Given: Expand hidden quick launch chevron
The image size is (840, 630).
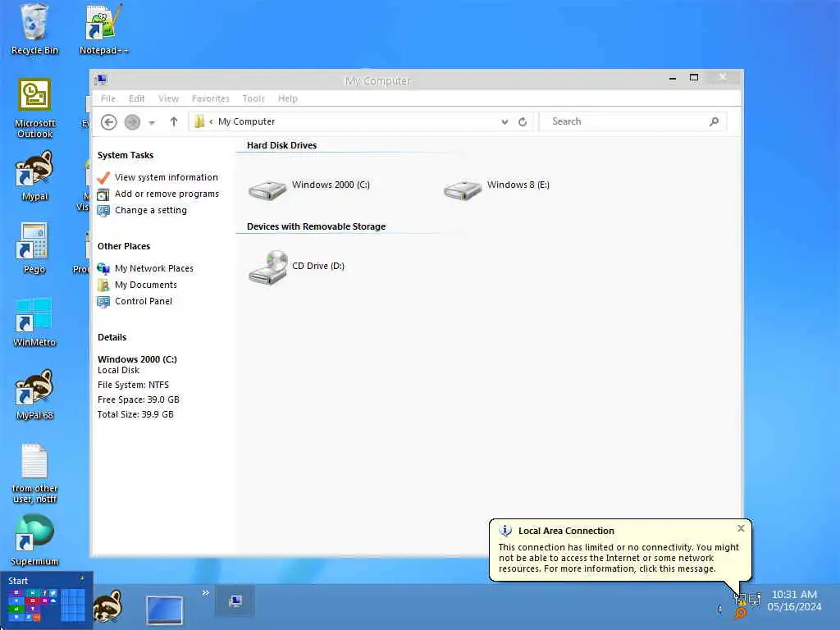Looking at the screenshot, I should (205, 592).
